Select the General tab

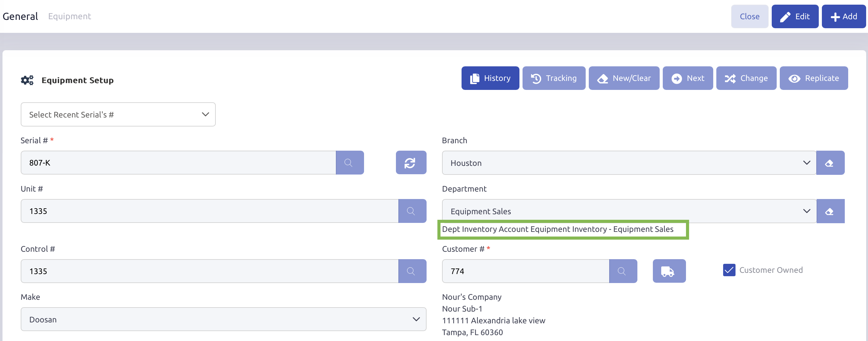pos(20,16)
